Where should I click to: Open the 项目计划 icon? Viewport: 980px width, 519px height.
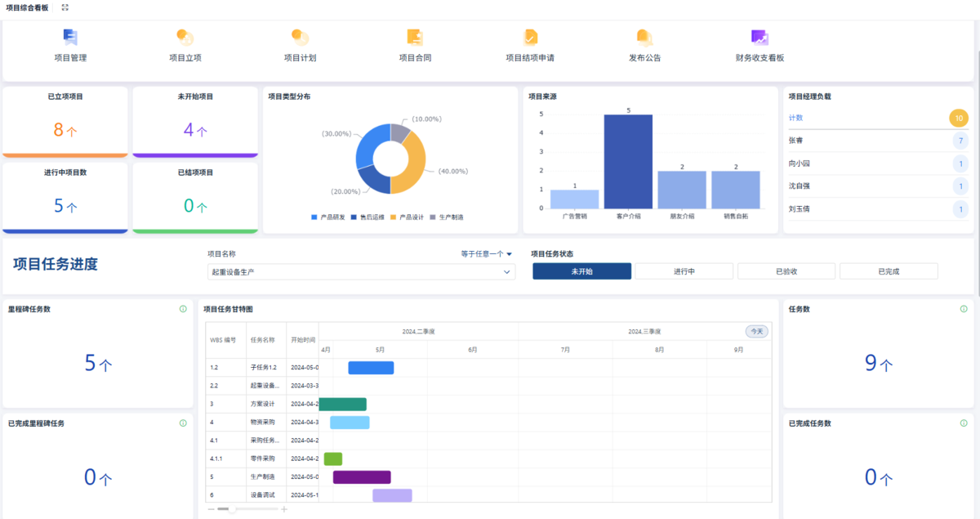pos(300,38)
